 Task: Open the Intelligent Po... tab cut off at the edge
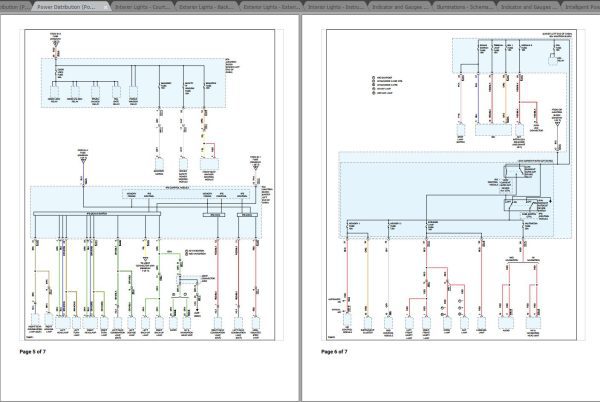(580, 7)
